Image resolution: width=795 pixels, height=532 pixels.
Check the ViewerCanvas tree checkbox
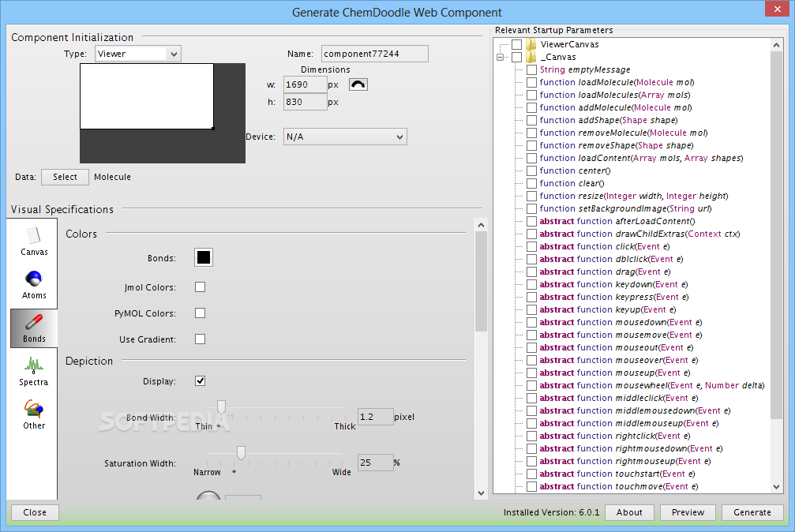(516, 44)
